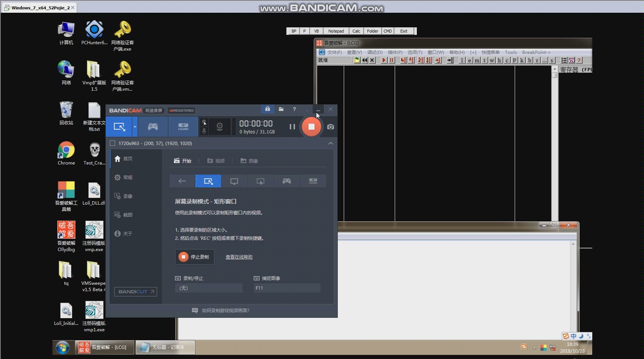Open the 调试(D) menu in debugger
This screenshot has height=359, width=644.
[374, 52]
